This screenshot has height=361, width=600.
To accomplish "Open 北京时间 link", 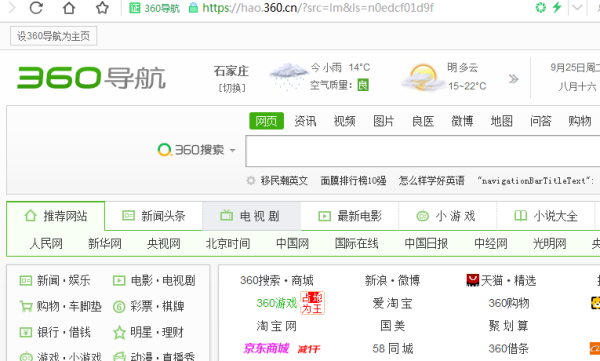I will [x=228, y=243].
